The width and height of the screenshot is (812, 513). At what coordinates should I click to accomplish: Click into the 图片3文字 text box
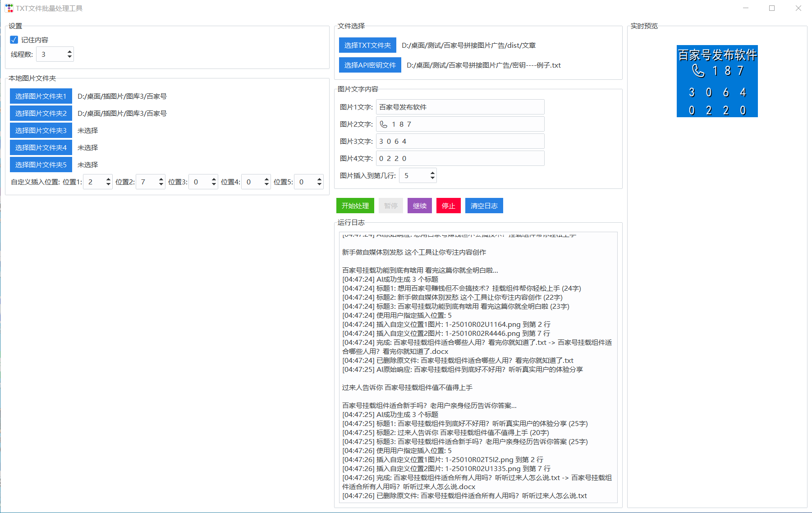460,141
